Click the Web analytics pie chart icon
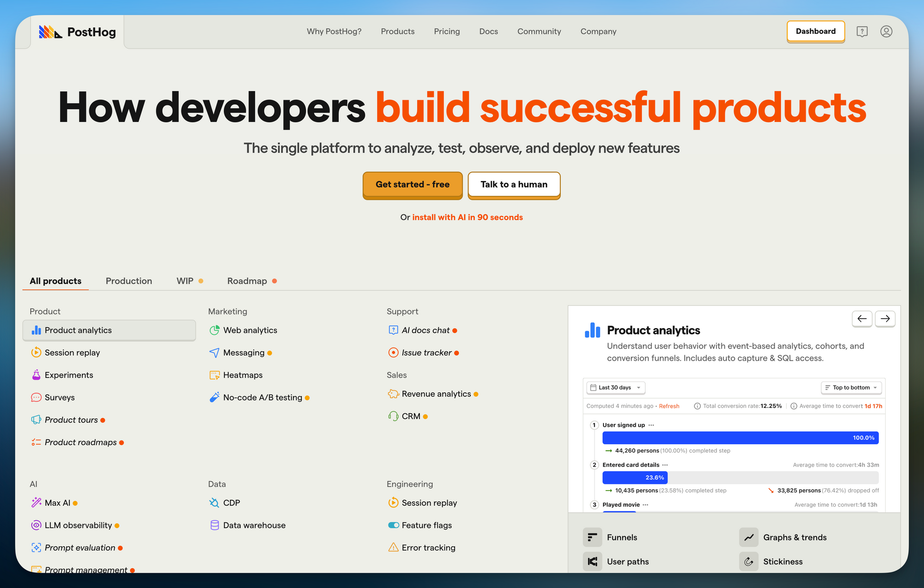 [214, 330]
